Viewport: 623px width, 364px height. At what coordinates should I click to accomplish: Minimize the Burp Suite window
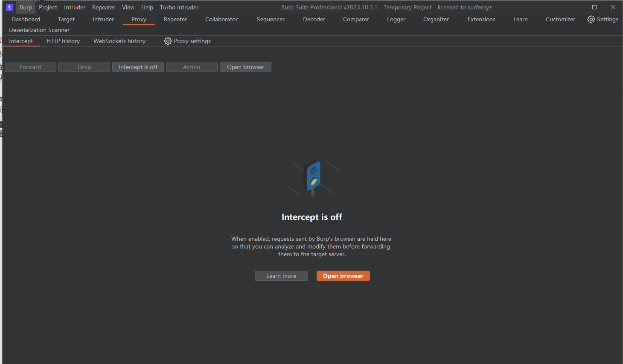coord(576,7)
